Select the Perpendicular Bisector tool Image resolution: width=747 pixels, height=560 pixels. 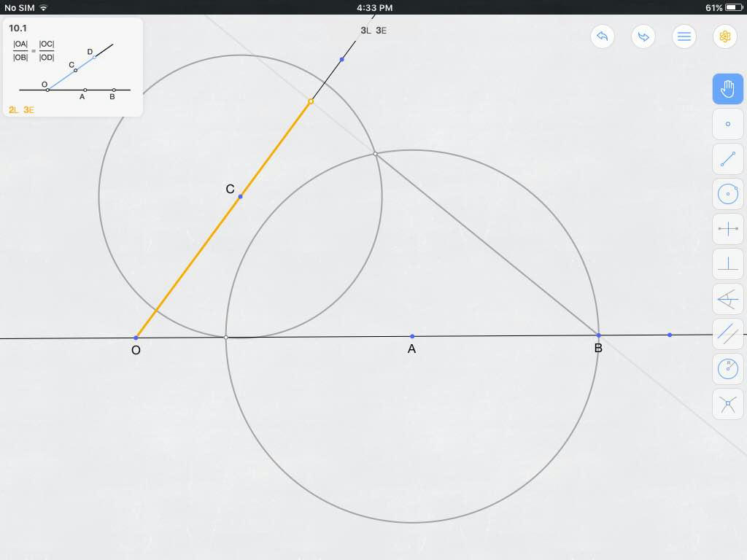[x=727, y=229]
